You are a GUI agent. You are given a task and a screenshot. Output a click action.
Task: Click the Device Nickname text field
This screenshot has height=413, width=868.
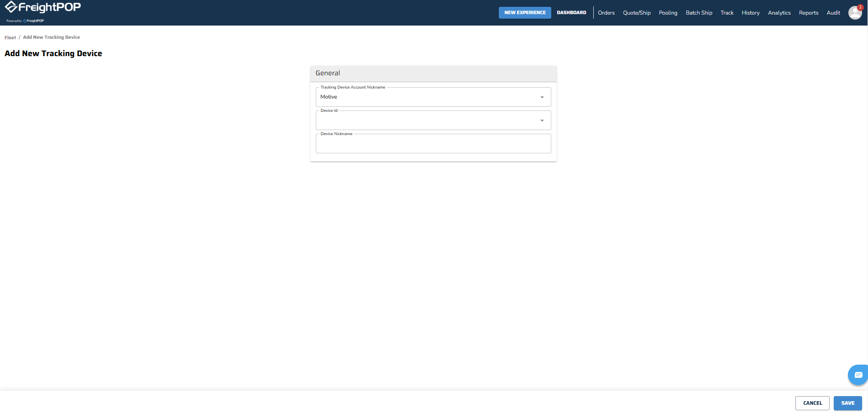click(x=433, y=144)
